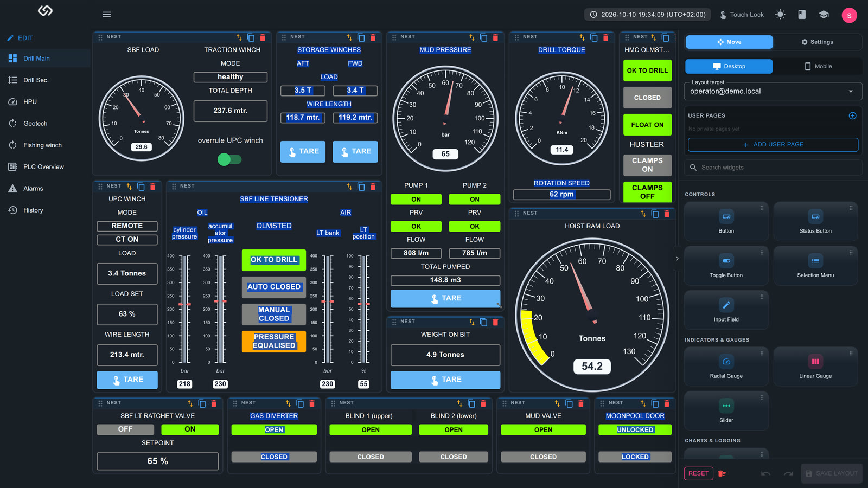The image size is (868, 488).
Task: Switch to the Mobile layout tab
Action: [x=818, y=66]
